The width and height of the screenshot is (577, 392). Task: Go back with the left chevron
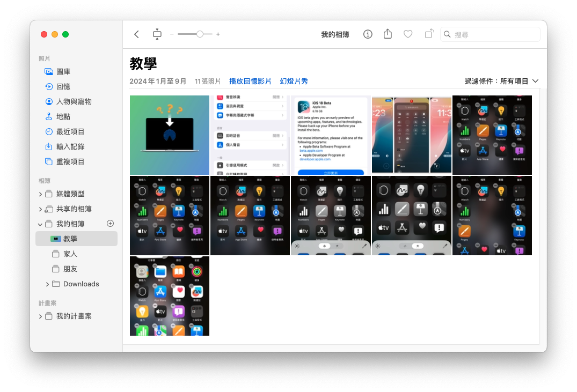[136, 34]
